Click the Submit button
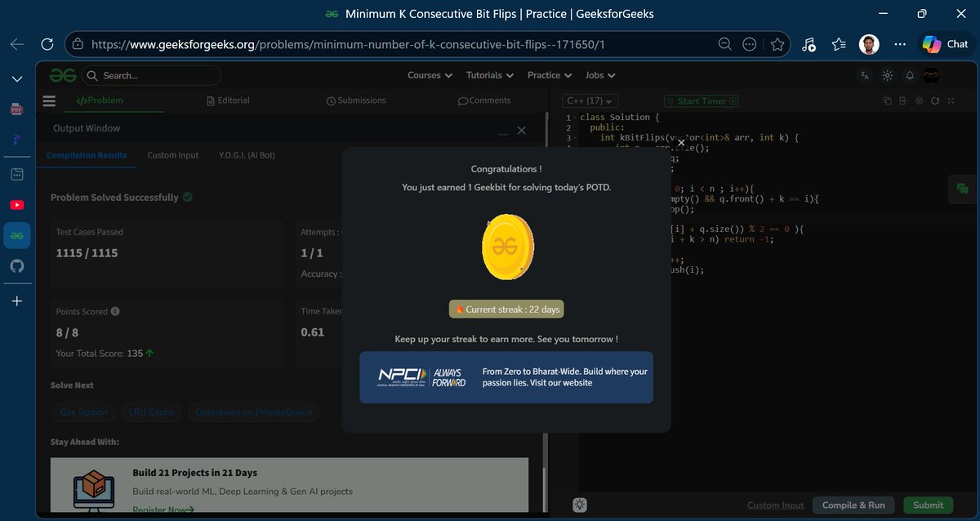Image resolution: width=980 pixels, height=521 pixels. (928, 505)
